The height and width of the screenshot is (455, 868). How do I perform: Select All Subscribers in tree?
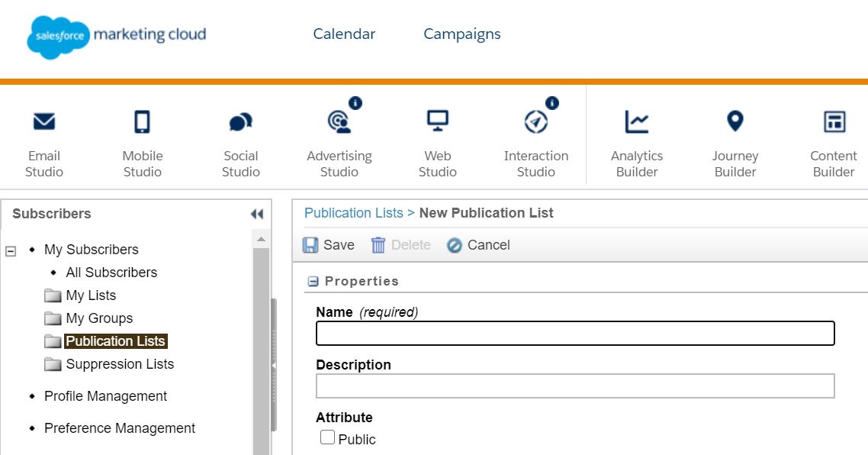pos(111,273)
